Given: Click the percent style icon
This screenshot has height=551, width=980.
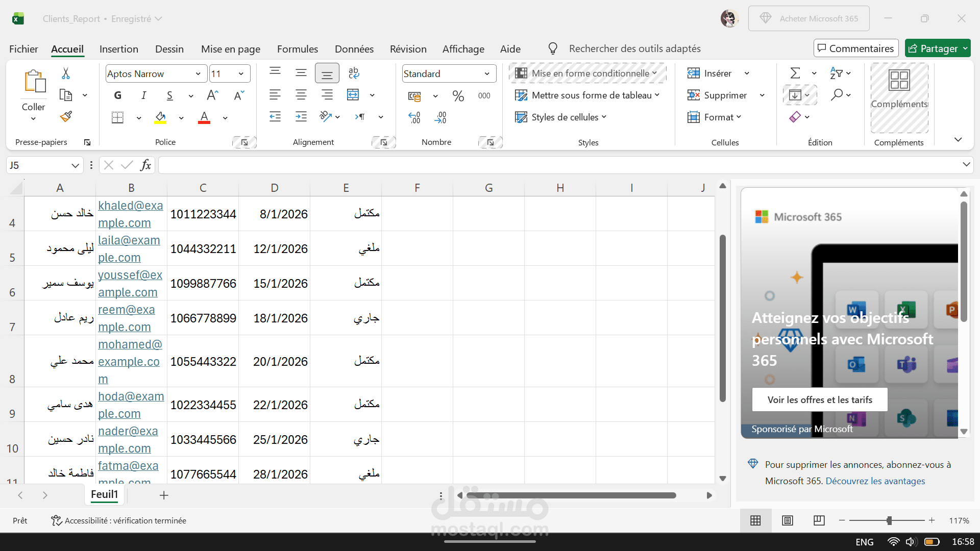Looking at the screenshot, I should [x=458, y=96].
